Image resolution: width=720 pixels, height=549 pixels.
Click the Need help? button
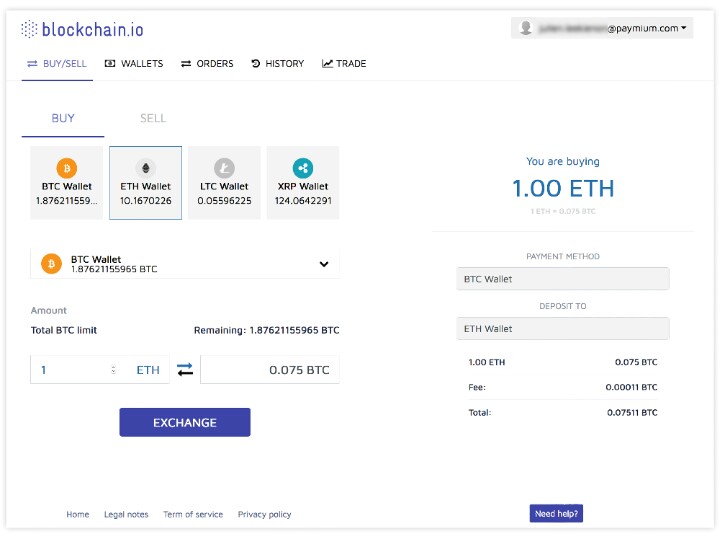(x=556, y=513)
